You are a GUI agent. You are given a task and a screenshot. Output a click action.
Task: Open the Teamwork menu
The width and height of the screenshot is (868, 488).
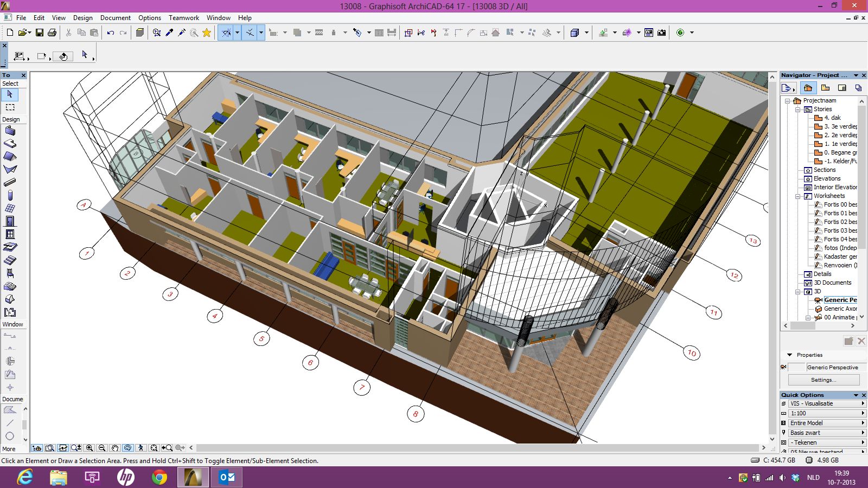pos(184,18)
